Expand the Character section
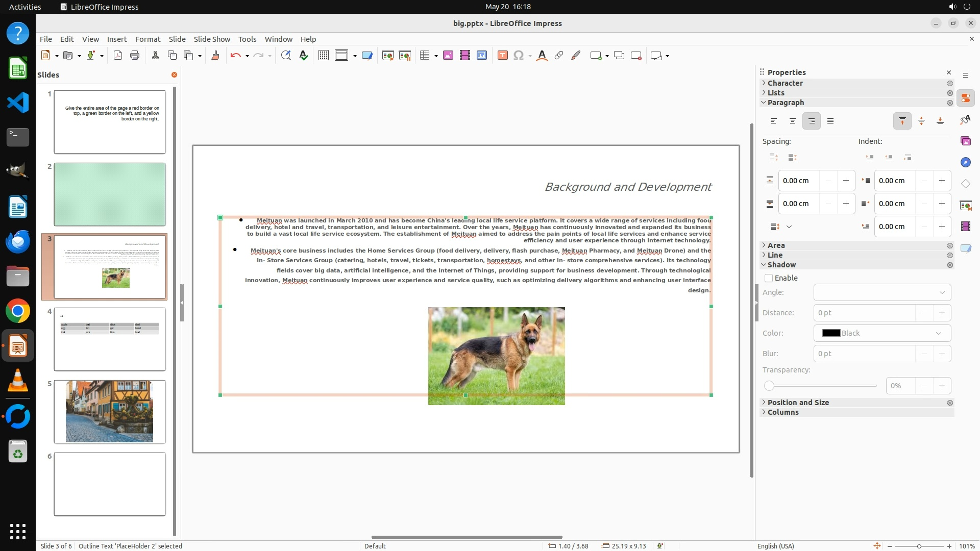This screenshot has height=551, width=980. pyautogui.click(x=785, y=83)
